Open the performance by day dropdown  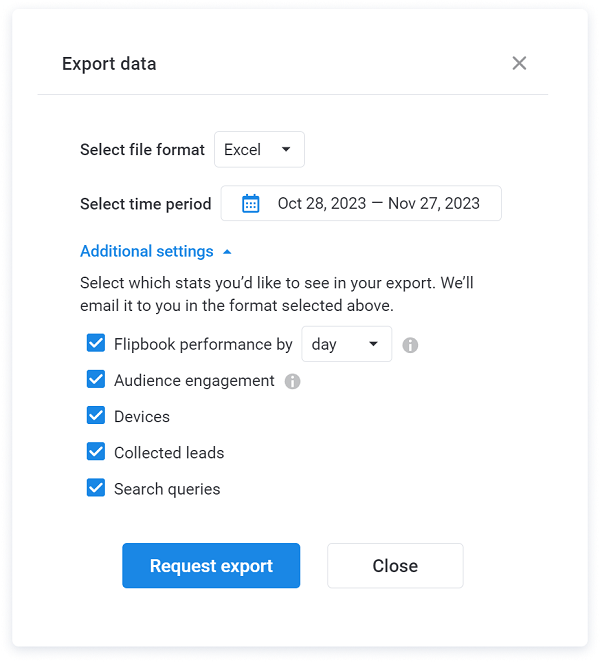347,344
